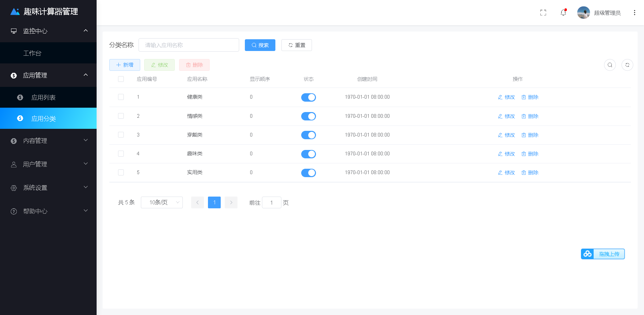Viewport: 644px width, 315px height.
Task: Click the 显示顺序 column header
Action: point(260,79)
